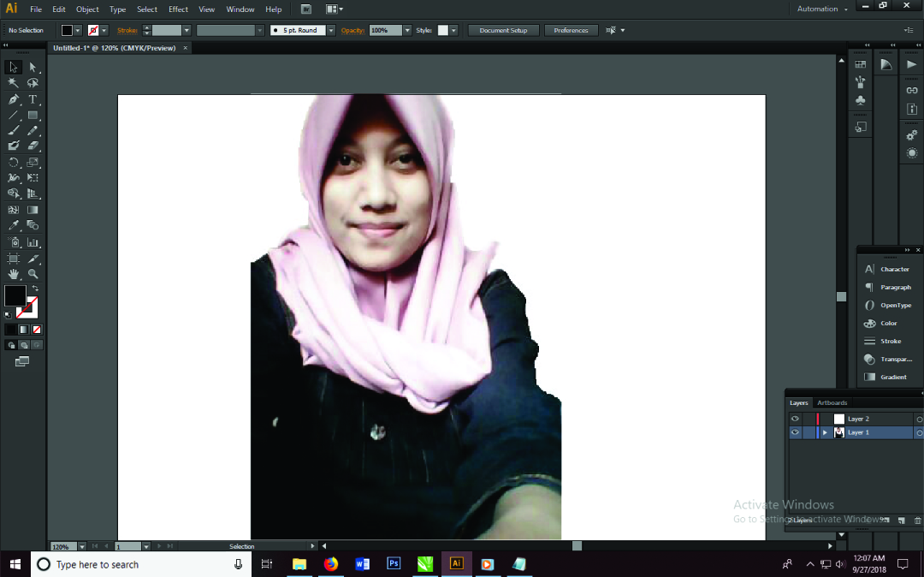Choose the Zoom tool in toolbox
The width and height of the screenshot is (924, 577).
click(x=33, y=274)
